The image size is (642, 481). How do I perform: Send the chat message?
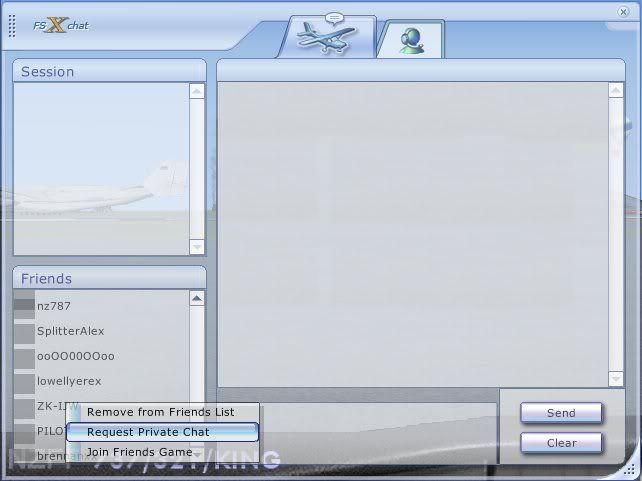click(x=561, y=413)
